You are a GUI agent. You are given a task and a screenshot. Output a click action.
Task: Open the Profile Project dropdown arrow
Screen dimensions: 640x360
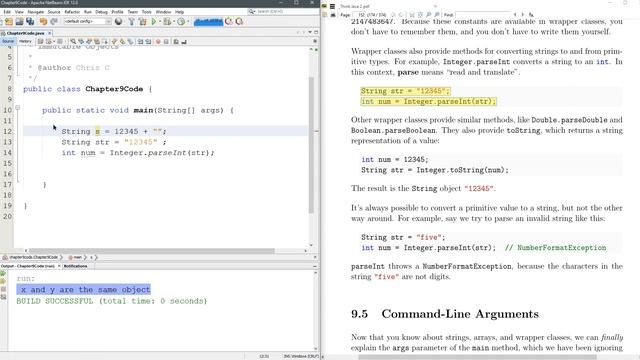(x=188, y=21)
